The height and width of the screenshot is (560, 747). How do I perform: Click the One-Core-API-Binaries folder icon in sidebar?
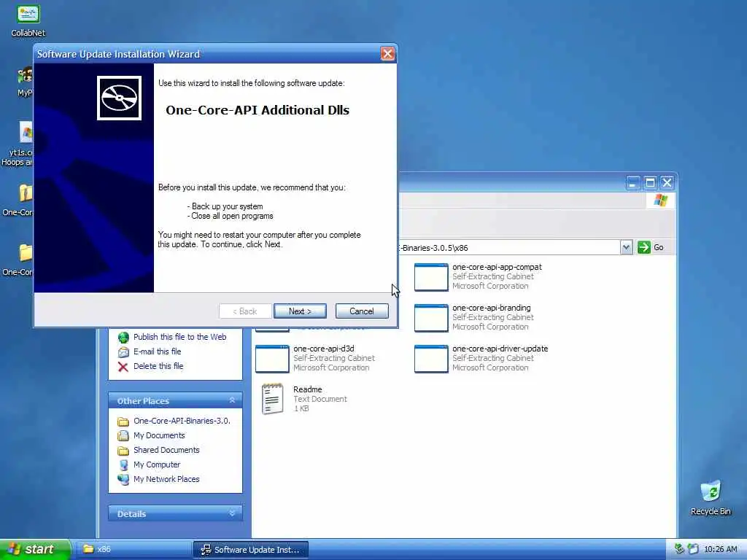click(123, 421)
